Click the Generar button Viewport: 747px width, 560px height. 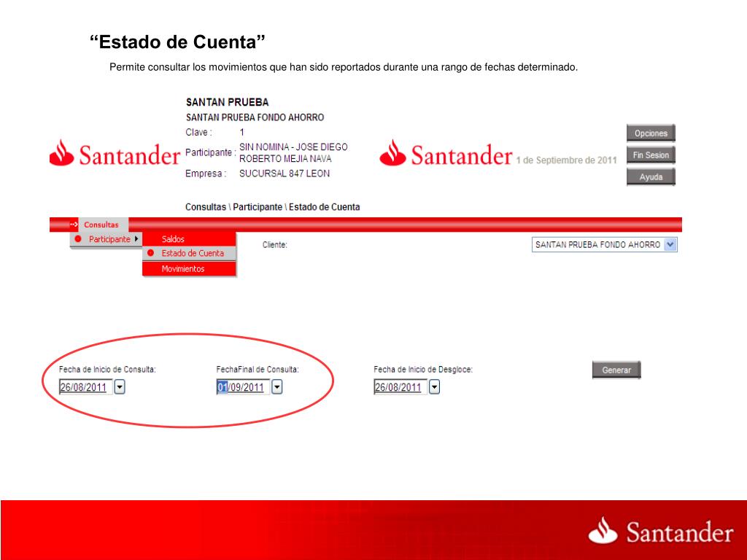616,370
